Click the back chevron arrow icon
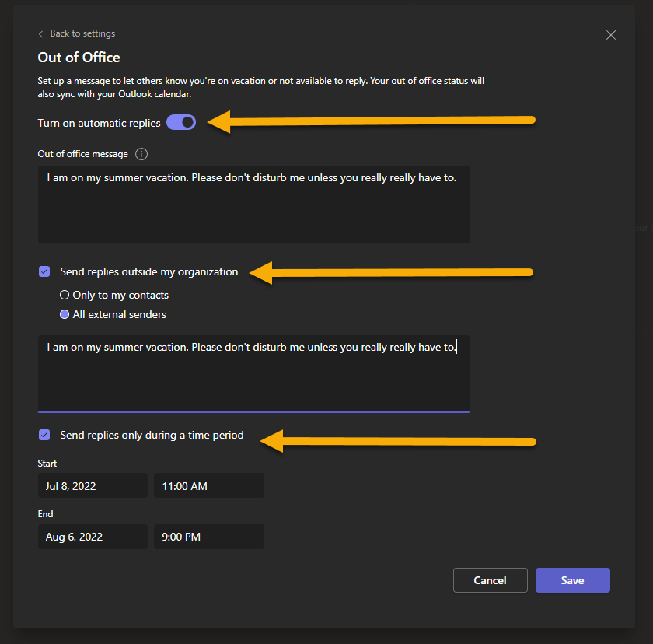Viewport: 653px width, 644px height. point(40,34)
